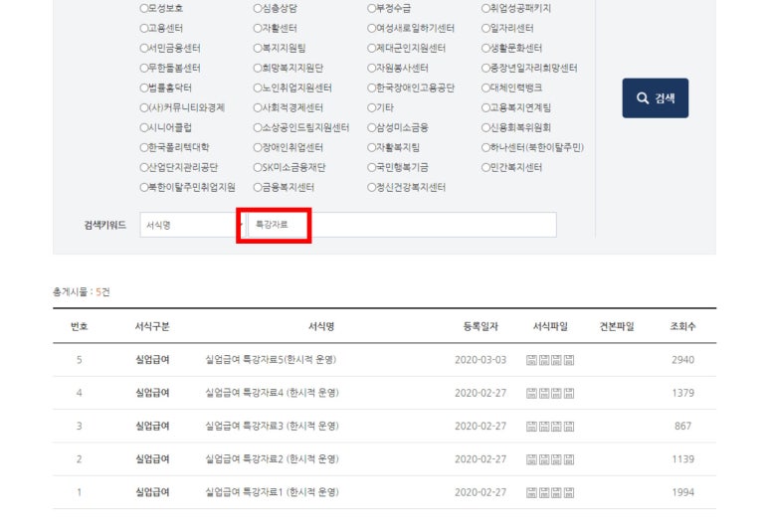The image size is (769, 532).
Task: Download third file icon for 특강자료4 row
Action: click(556, 393)
